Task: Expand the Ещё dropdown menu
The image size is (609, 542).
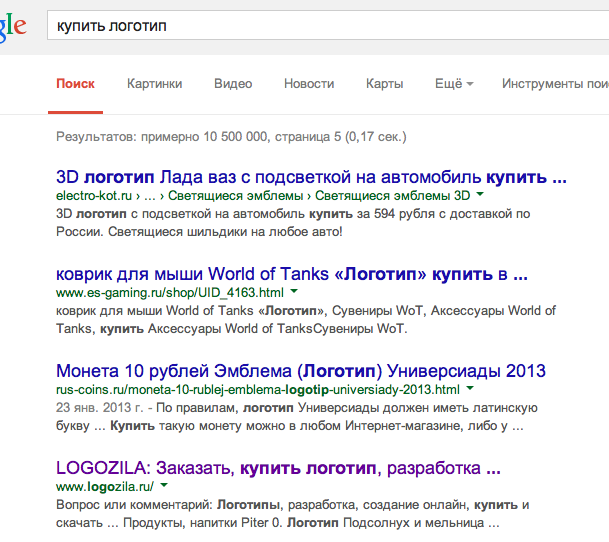Action: click(x=453, y=84)
